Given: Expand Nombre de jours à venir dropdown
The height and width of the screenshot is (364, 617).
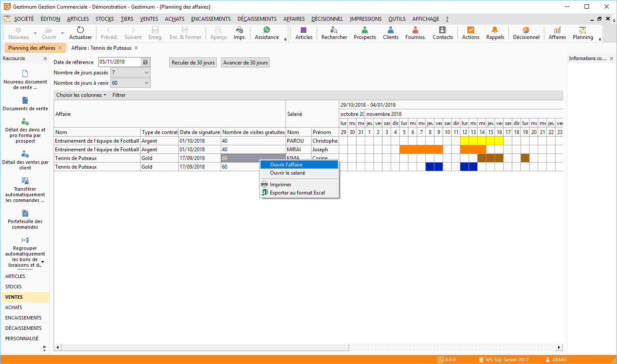Looking at the screenshot, I should (x=146, y=83).
